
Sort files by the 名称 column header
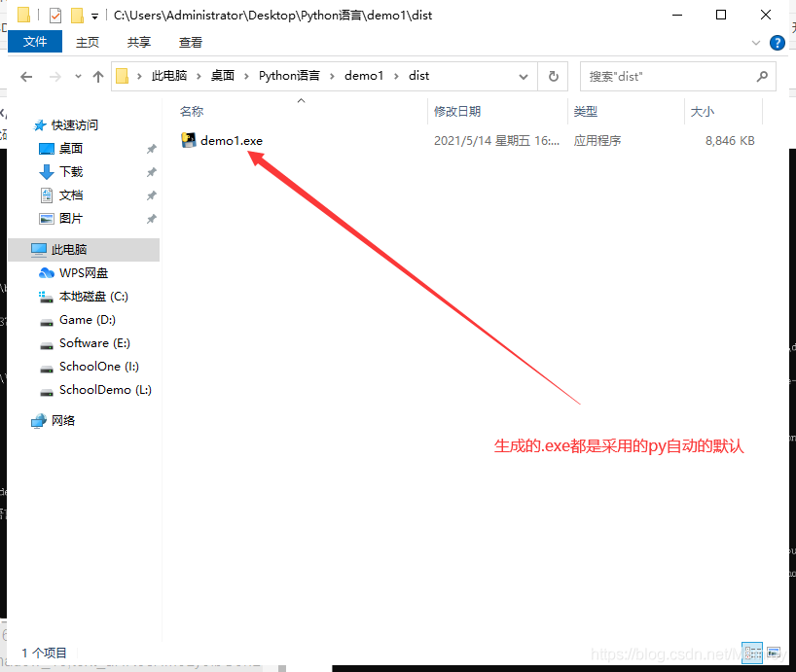[191, 111]
